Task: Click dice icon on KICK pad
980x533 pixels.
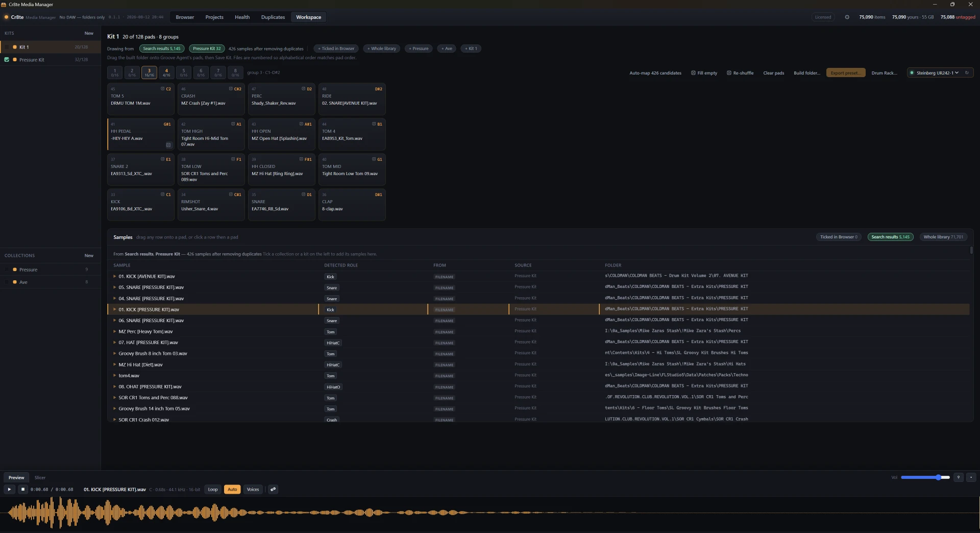Action: [163, 195]
